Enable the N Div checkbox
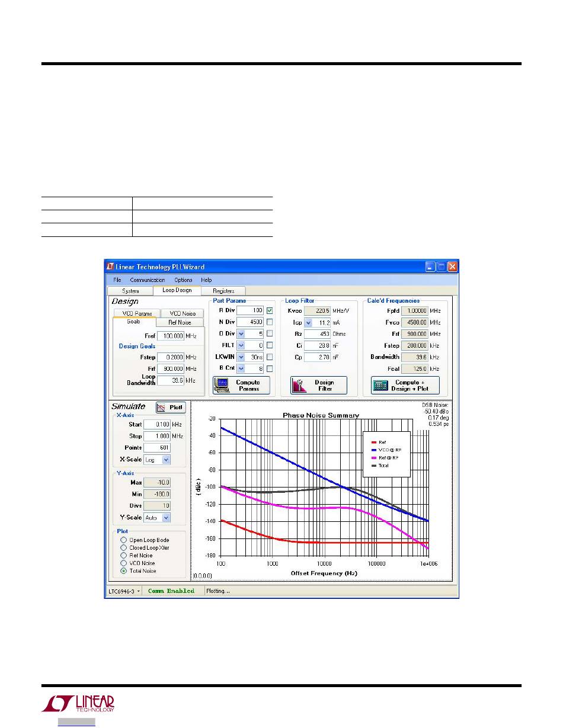Screen dimensions: 563x728 pyautogui.click(x=270, y=322)
